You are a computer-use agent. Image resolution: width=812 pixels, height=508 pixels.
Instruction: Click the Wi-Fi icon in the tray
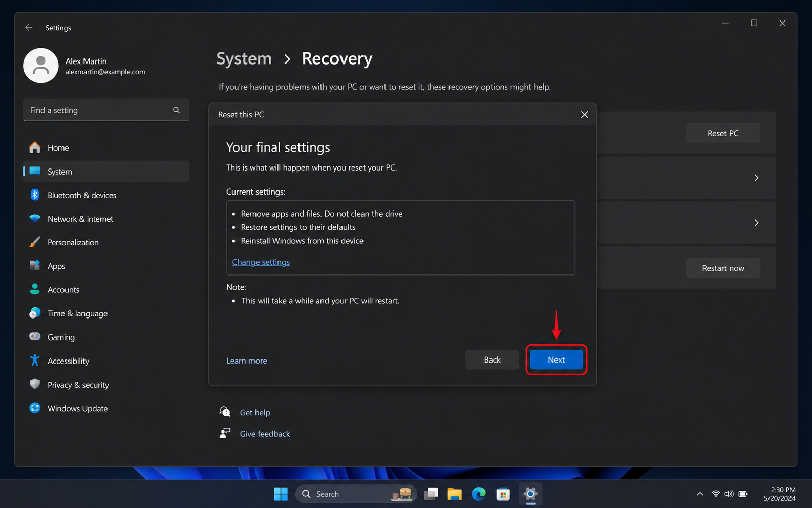pos(716,494)
